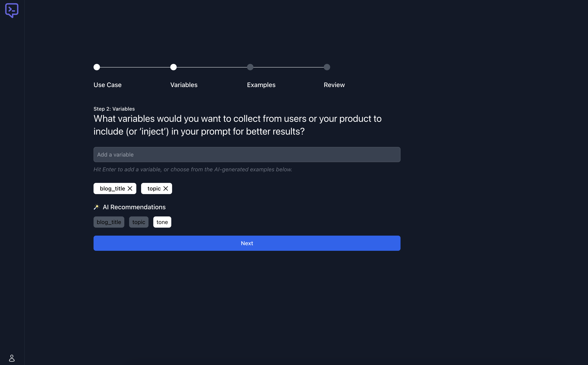Toggle the recommended topic suggestion

[139, 222]
